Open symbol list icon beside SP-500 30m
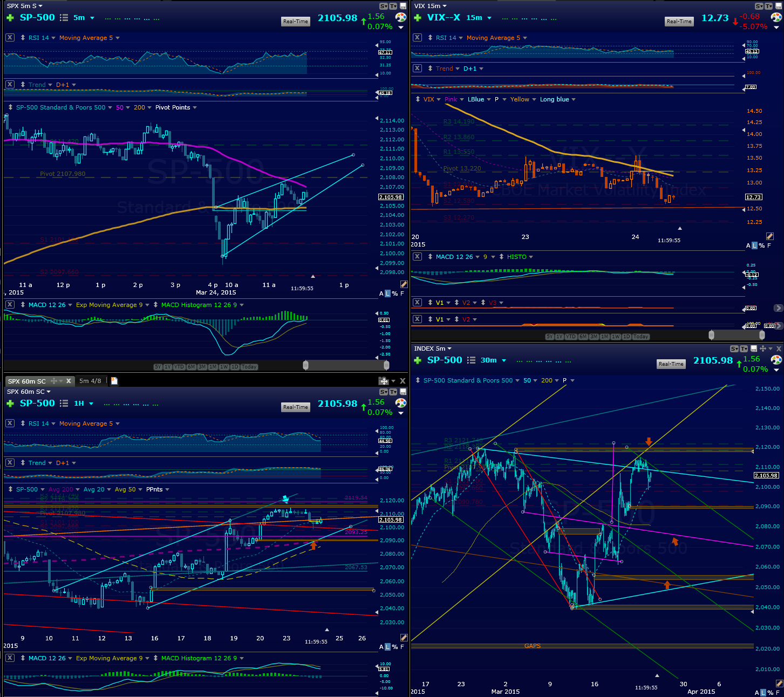784x697 pixels. click(471, 360)
